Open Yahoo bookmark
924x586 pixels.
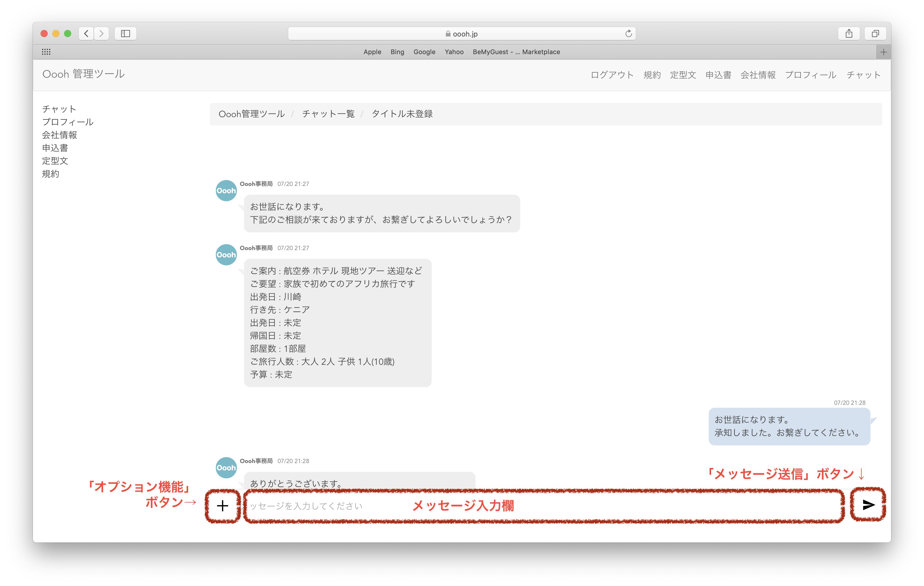click(x=454, y=52)
